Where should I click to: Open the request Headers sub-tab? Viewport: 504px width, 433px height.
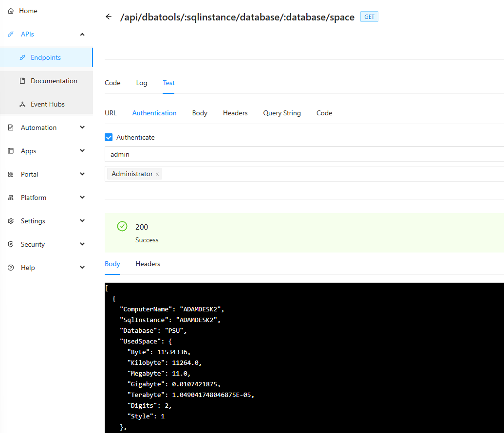(235, 113)
